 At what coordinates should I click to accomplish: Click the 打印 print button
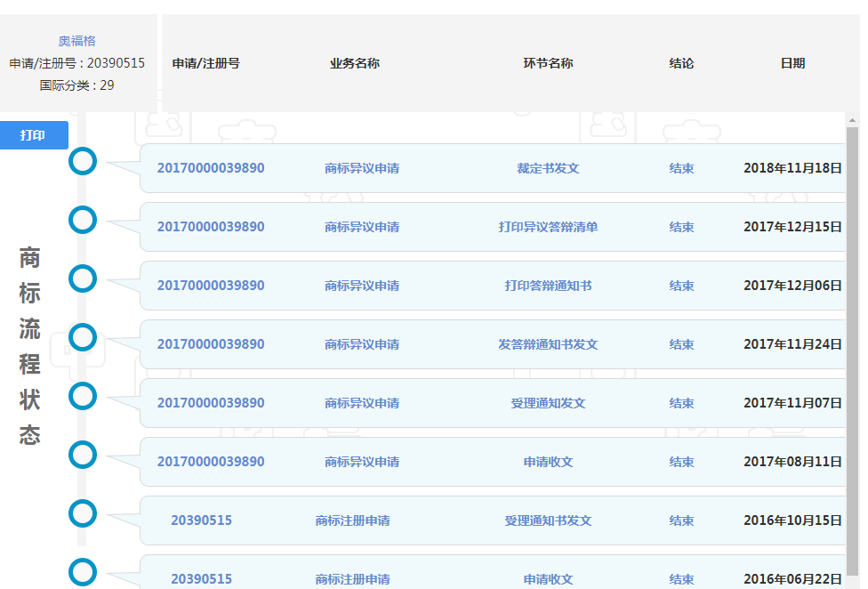[x=34, y=134]
